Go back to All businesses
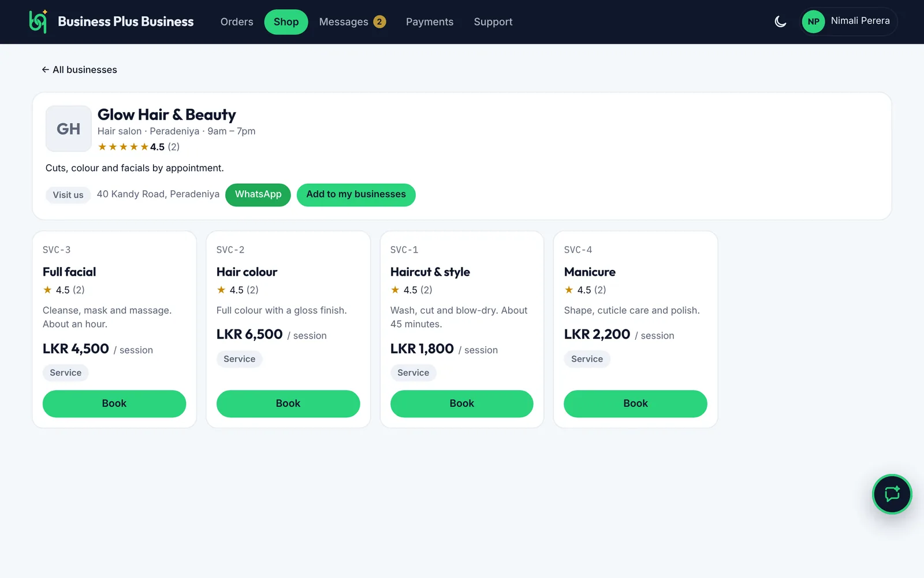 coord(79,70)
